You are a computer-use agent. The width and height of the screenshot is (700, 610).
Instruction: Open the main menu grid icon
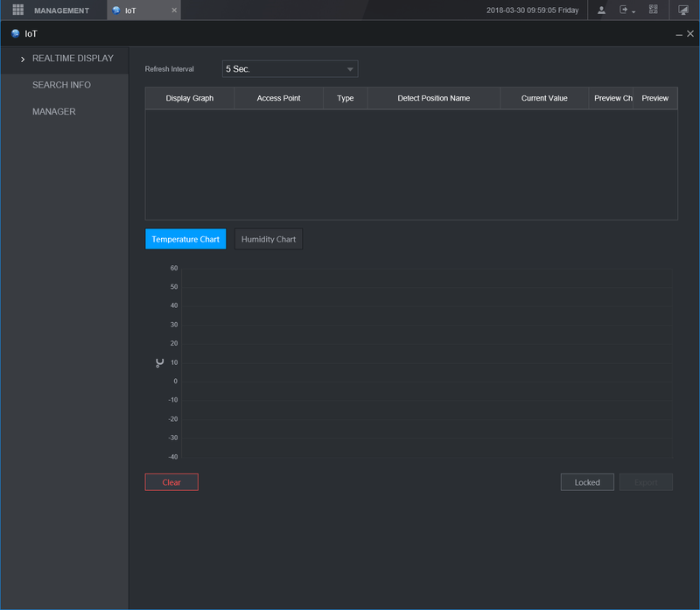17,10
